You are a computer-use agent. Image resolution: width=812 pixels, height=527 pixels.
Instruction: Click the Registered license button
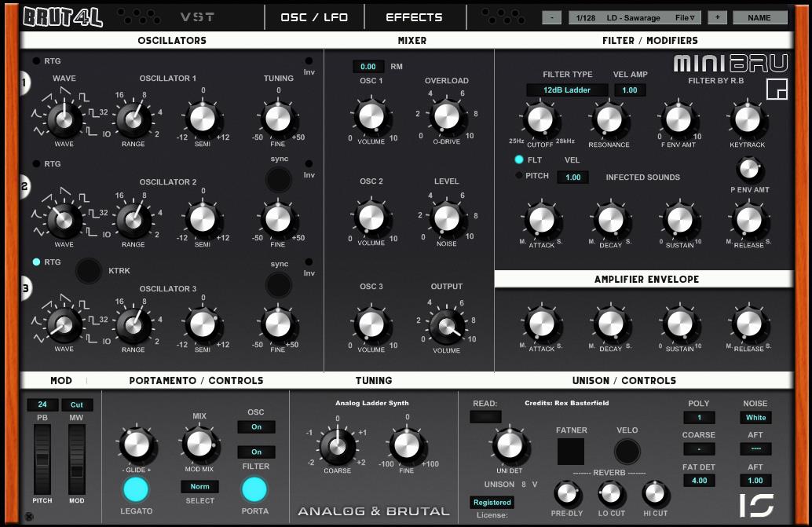(x=492, y=502)
